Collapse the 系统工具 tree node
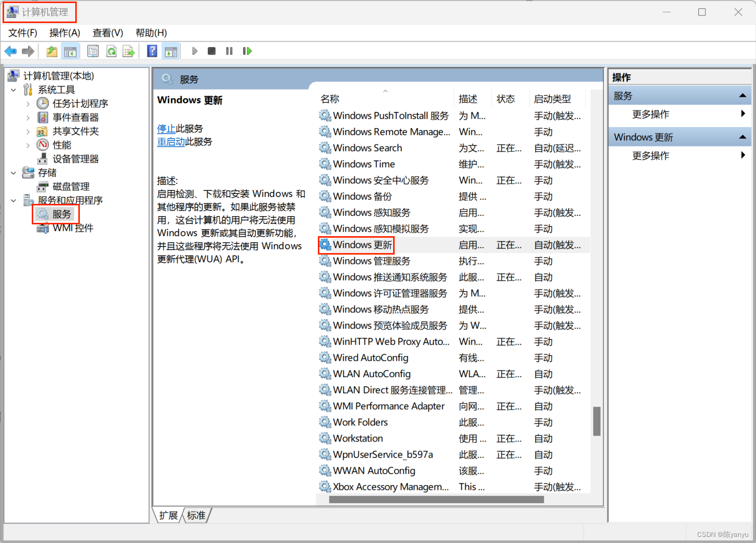Viewport: 756px width, 543px height. click(x=13, y=90)
